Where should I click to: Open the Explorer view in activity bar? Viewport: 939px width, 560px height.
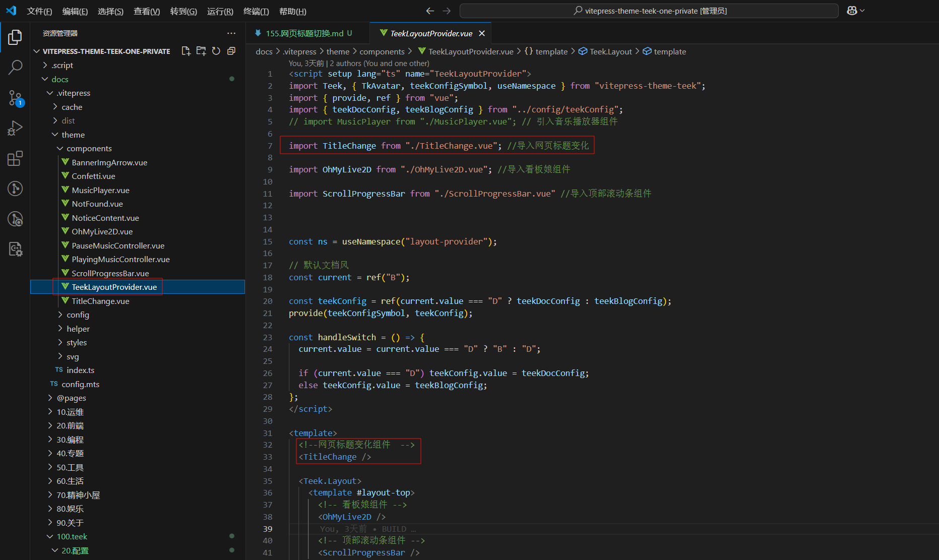(15, 37)
